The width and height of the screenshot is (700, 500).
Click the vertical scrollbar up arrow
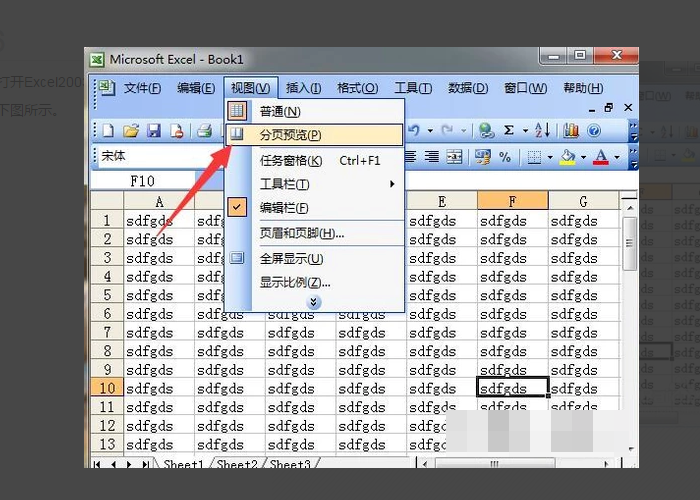pos(630,208)
